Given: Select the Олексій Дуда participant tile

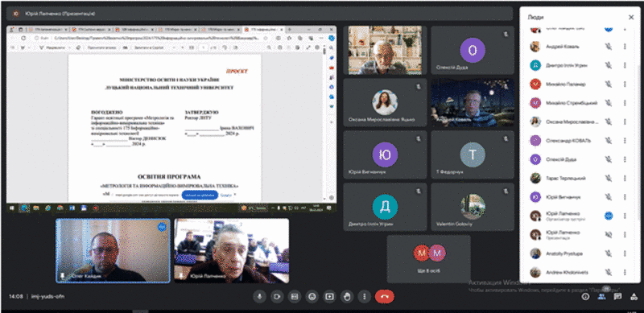Looking at the screenshot, I should click(473, 50).
